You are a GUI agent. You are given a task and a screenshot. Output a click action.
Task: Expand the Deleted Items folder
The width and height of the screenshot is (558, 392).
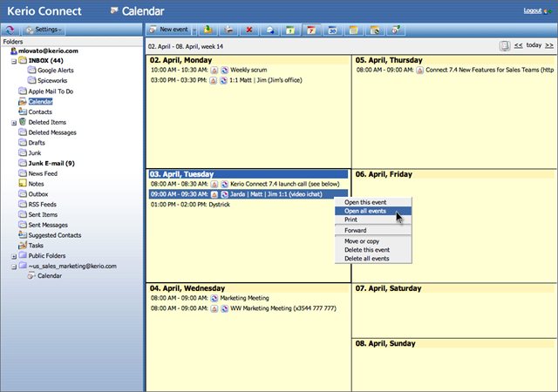tap(14, 123)
